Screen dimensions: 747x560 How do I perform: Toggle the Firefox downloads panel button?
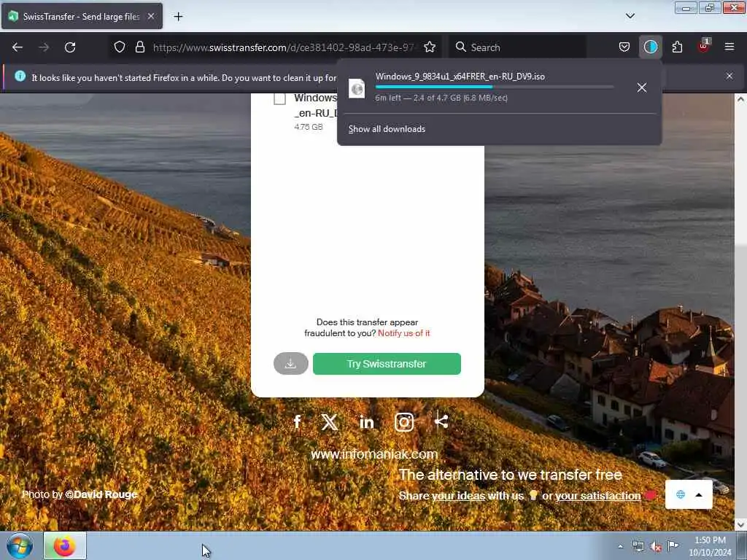point(650,47)
